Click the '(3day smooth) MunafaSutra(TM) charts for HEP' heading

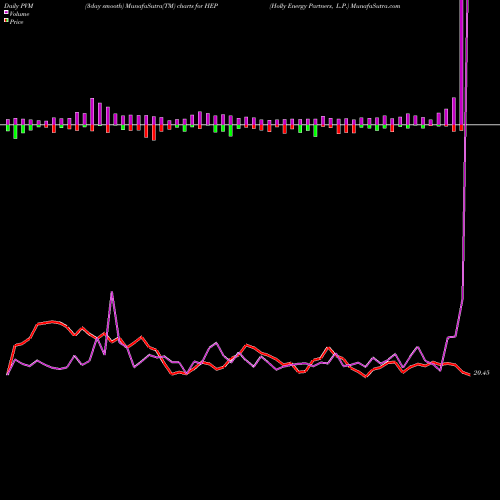pyautogui.click(x=151, y=6)
